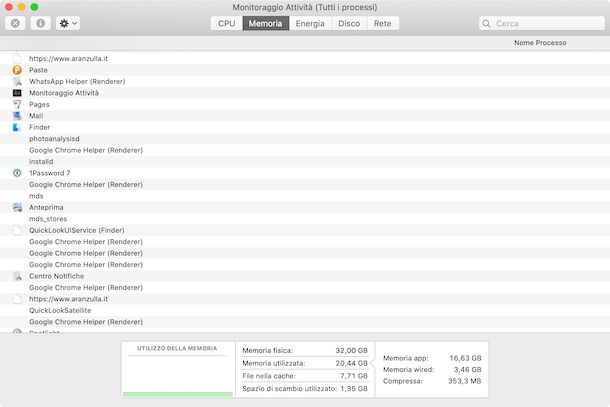Click the green zoom window button
610x407 pixels.
pyautogui.click(x=34, y=7)
